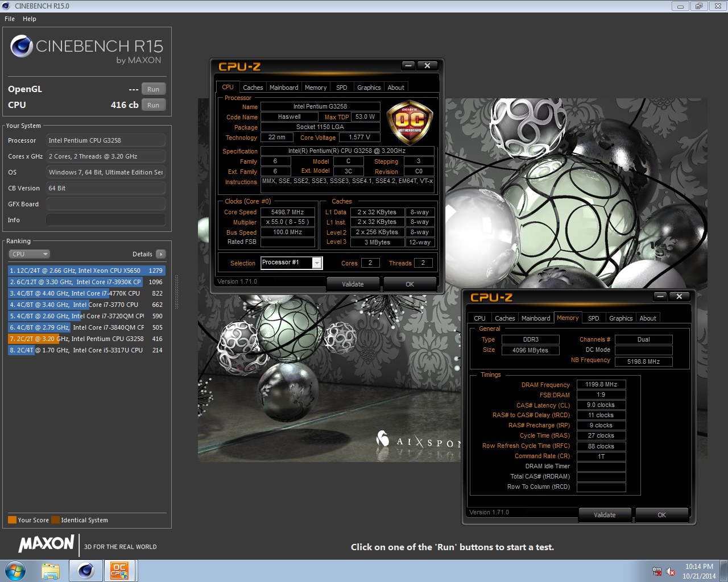Select ranking row Core i7-3720QM
The image size is (728, 582).
[x=86, y=316]
